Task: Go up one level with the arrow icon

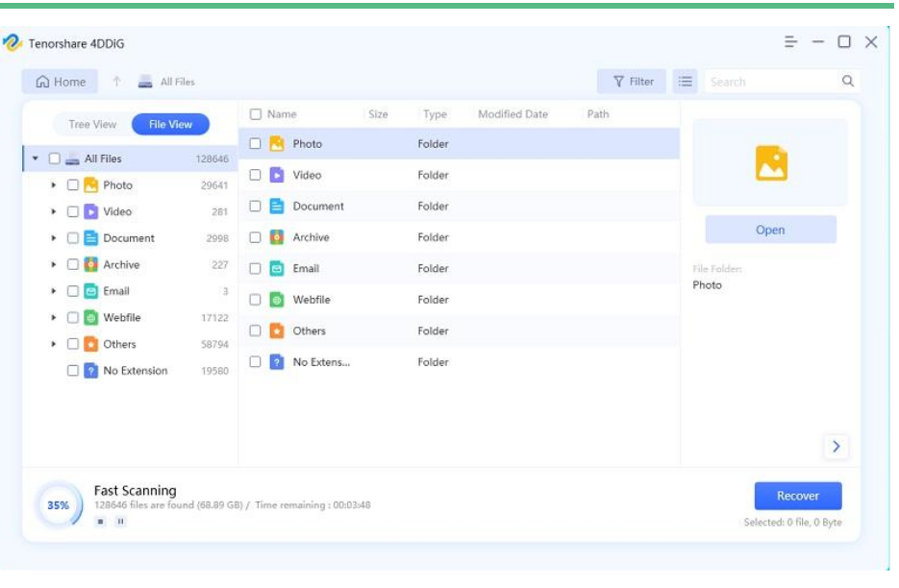Action: (117, 82)
